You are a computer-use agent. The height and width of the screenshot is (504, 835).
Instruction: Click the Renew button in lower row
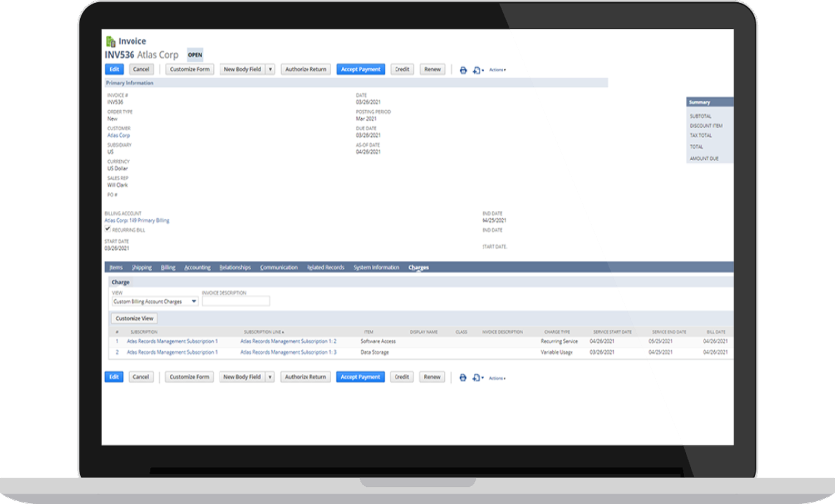[x=432, y=377]
